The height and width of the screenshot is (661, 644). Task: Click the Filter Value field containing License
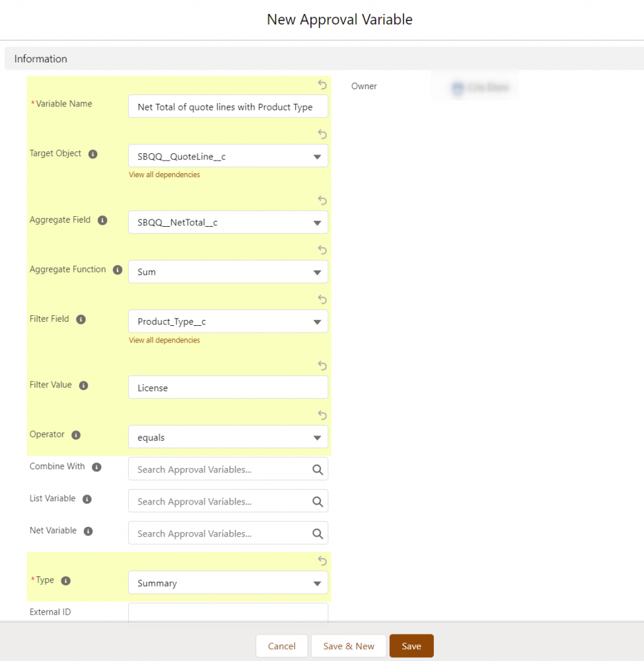pos(228,387)
